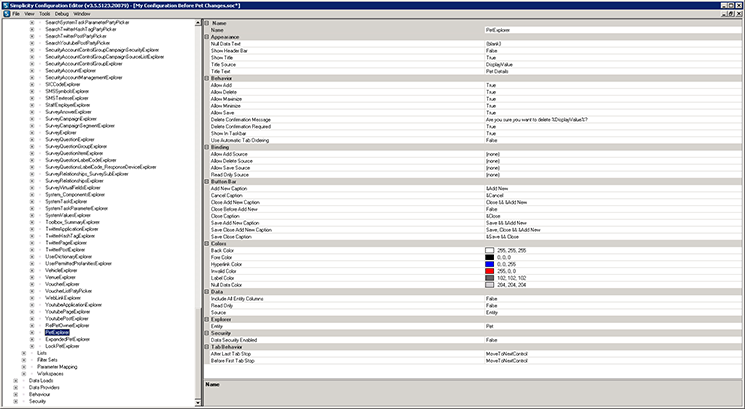Select SICCodeExplorer in the tree

click(x=63, y=85)
